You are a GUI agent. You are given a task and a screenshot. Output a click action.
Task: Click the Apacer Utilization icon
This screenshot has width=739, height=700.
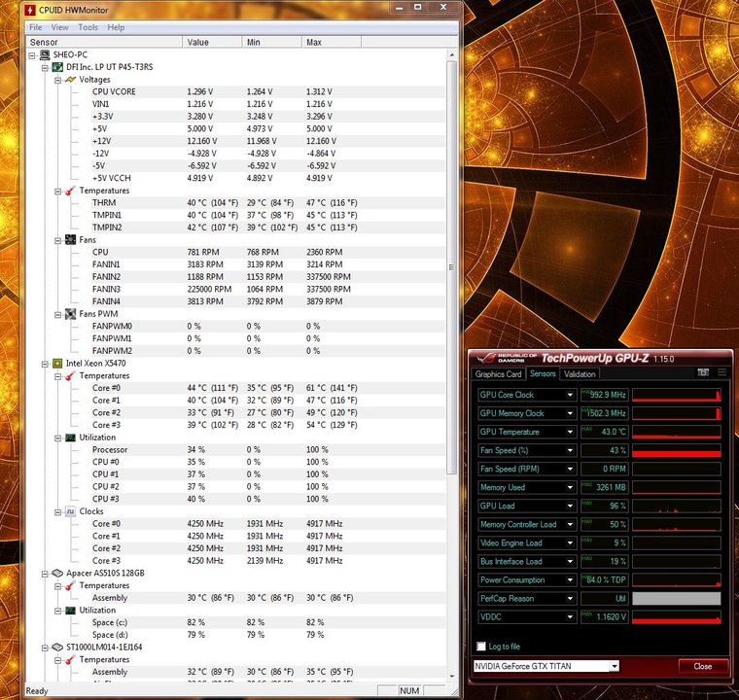click(70, 611)
